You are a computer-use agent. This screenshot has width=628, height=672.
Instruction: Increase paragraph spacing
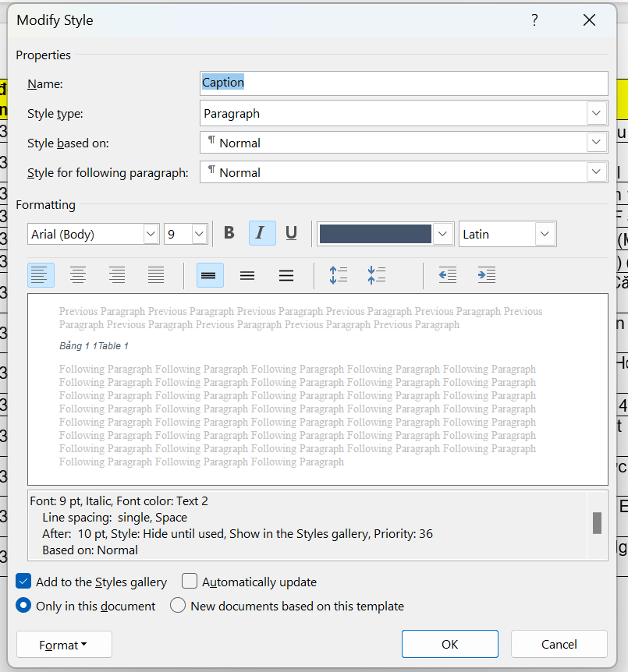(338, 275)
